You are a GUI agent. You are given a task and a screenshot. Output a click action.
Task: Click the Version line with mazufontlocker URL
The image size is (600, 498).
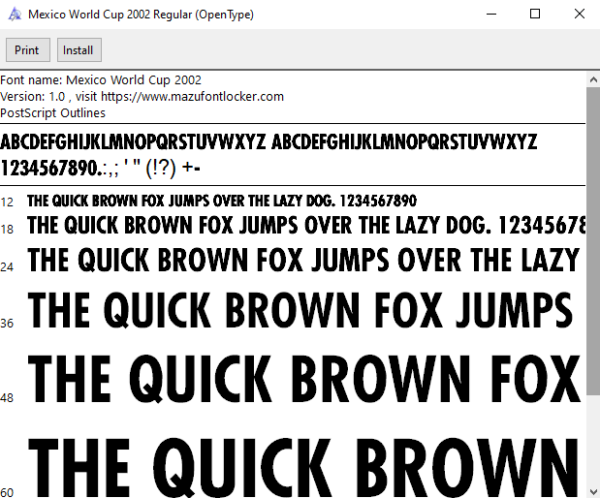142,96
